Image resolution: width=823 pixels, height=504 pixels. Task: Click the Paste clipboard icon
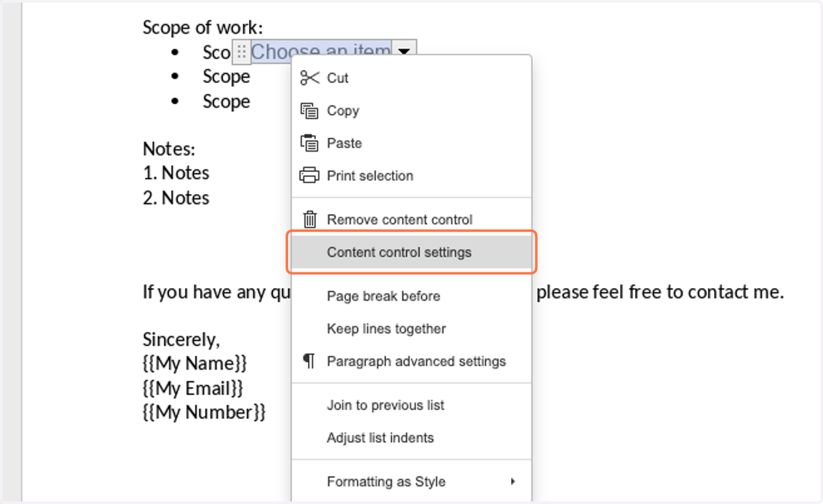tap(310, 143)
